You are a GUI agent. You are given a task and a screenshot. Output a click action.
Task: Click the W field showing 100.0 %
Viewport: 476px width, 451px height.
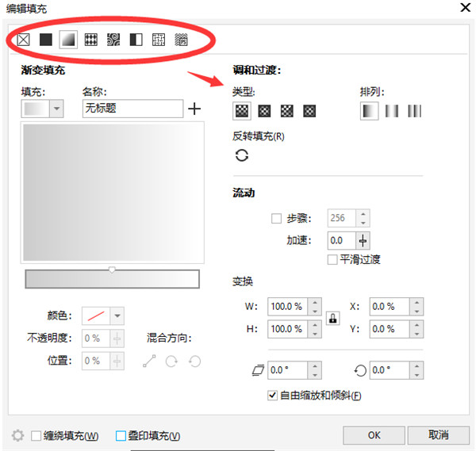coord(288,307)
